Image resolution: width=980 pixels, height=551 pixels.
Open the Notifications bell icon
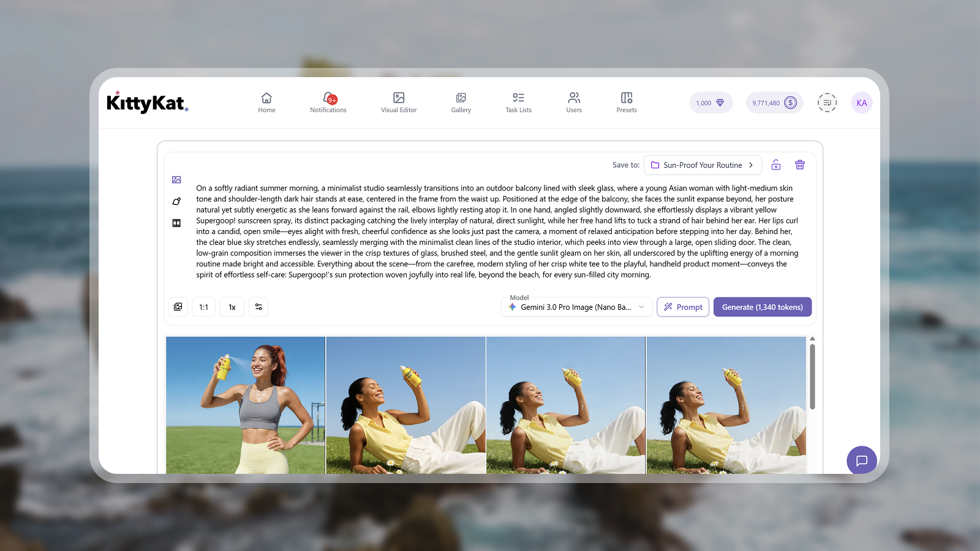[x=328, y=99]
